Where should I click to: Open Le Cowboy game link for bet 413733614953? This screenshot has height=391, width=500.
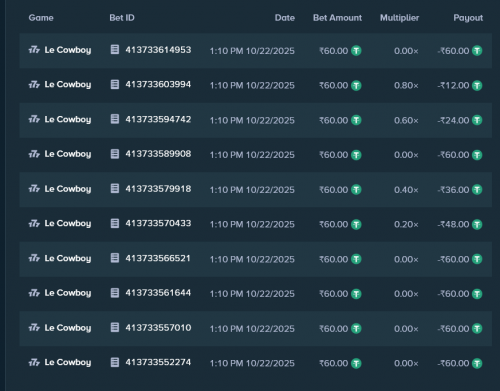68,50
